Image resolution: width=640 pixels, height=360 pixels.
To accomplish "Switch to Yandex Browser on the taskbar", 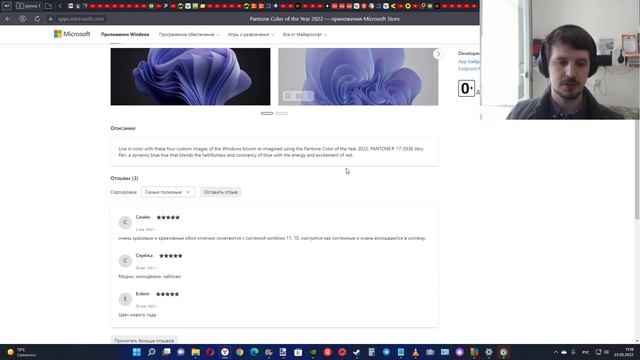I will tap(225, 352).
